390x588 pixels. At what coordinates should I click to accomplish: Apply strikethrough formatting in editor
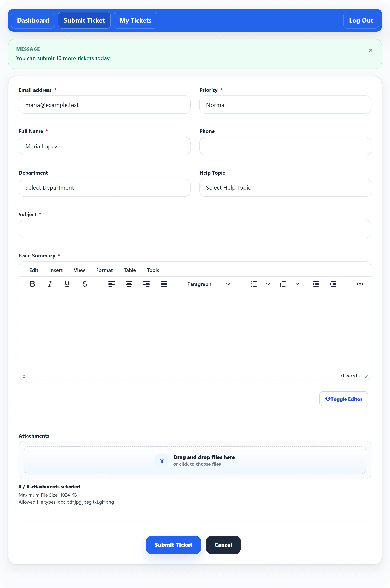pos(85,284)
